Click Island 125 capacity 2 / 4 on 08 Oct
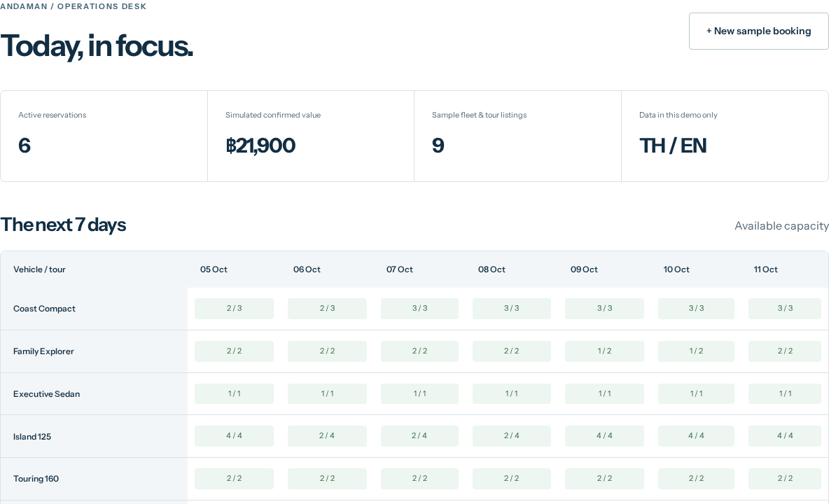This screenshot has width=829, height=504. click(512, 436)
